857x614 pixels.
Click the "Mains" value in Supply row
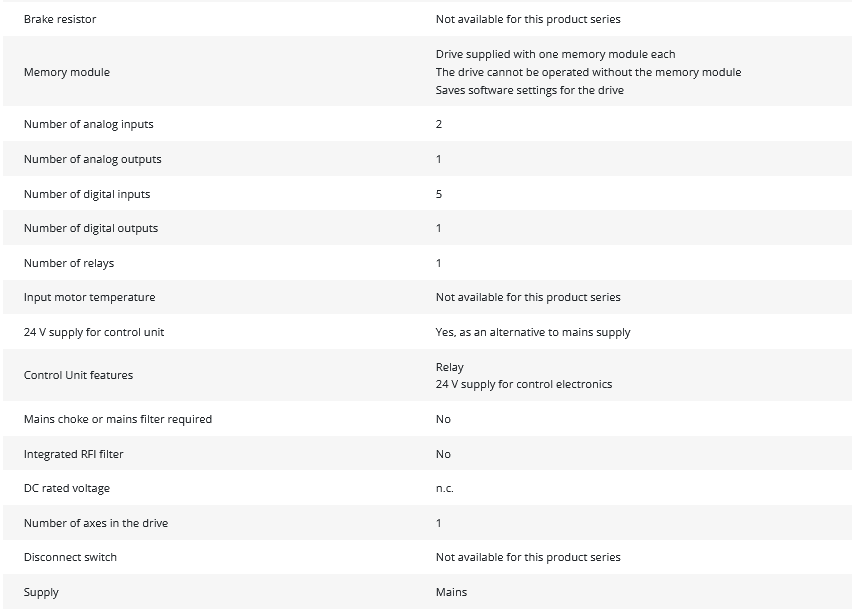[x=451, y=592]
